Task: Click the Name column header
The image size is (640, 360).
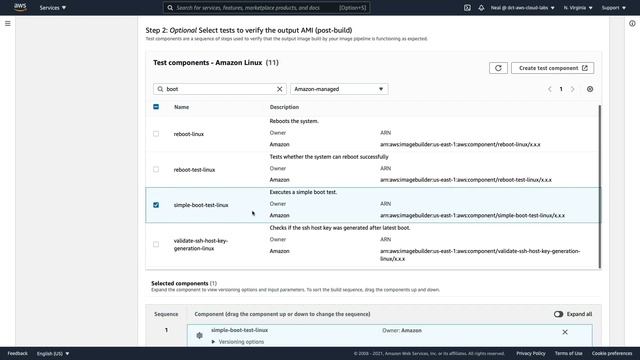Action: click(x=181, y=107)
